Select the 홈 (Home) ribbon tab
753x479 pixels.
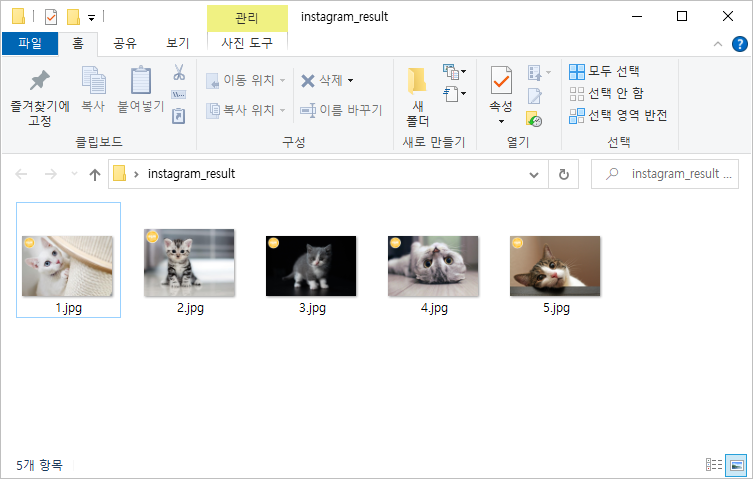coord(78,44)
